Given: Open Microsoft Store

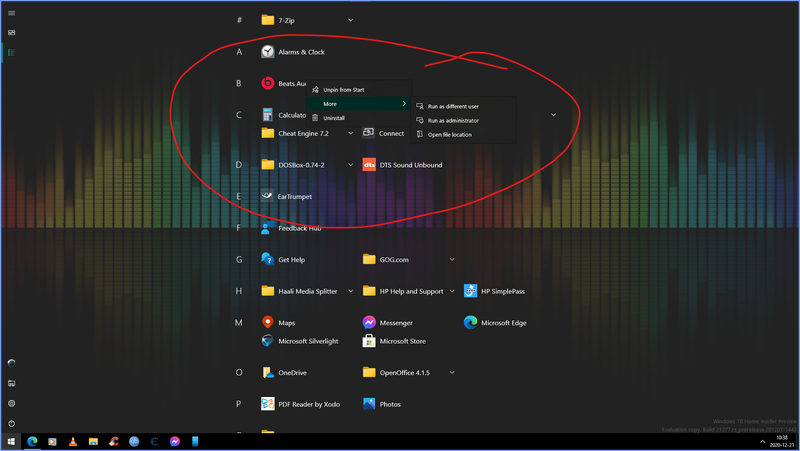Looking at the screenshot, I should pyautogui.click(x=394, y=341).
